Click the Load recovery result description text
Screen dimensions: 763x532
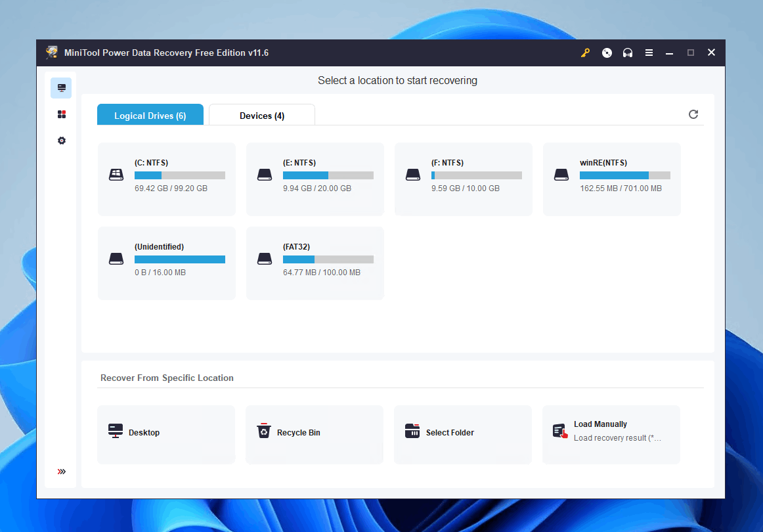(x=617, y=438)
